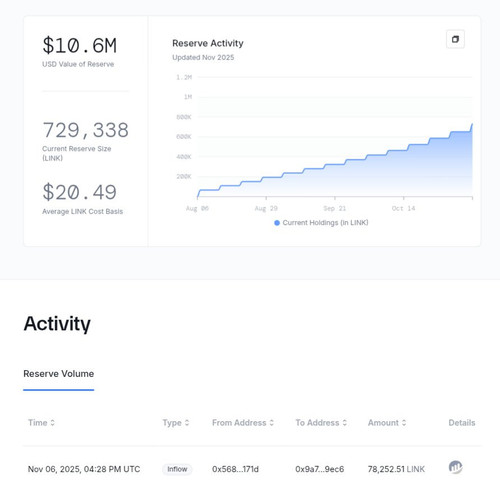This screenshot has width=500, height=488.
Task: Toggle Current Holdings (in LINK) legend dot
Action: point(277,223)
